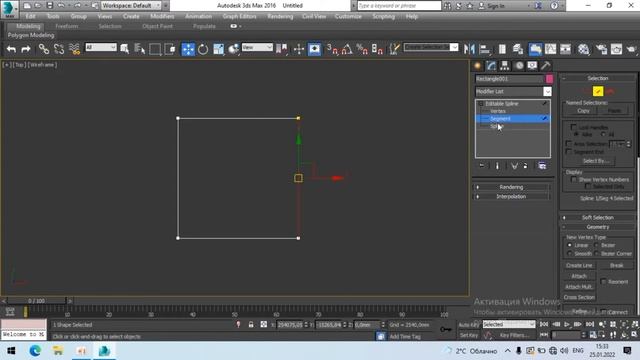Click the Break button

pos(616,265)
